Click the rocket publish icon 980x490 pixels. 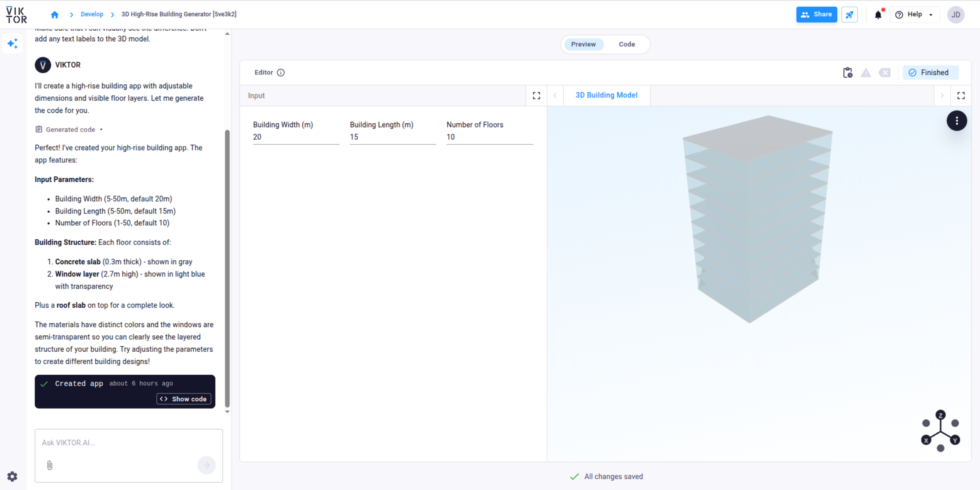point(849,15)
